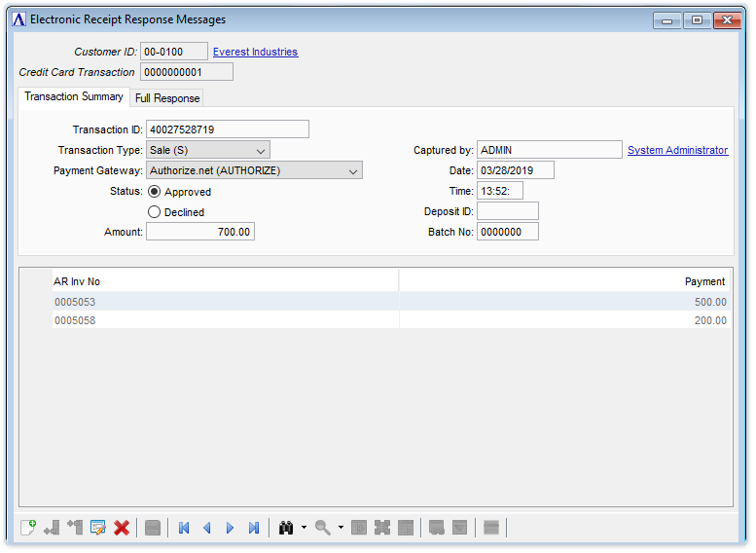Click the Transaction ID input field

[227, 129]
